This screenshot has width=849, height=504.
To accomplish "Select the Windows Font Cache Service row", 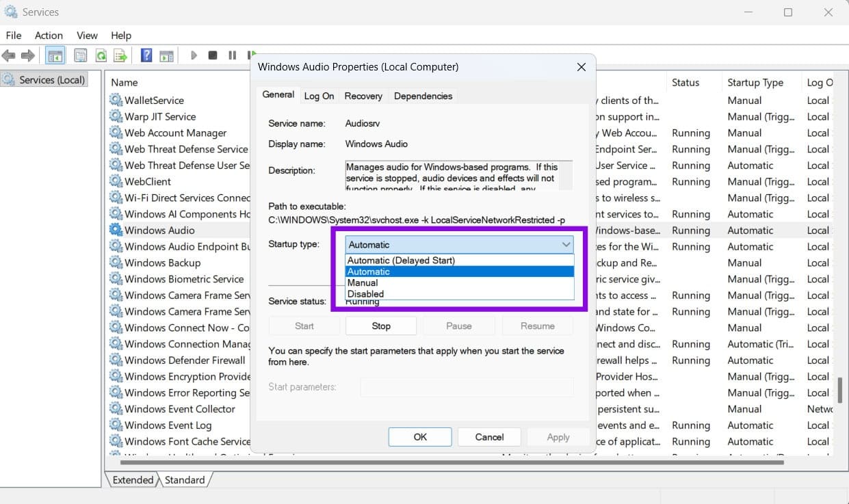I will (x=180, y=442).
